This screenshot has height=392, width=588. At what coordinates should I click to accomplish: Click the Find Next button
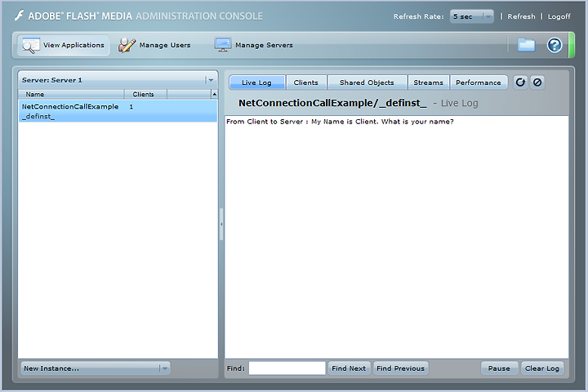coord(349,368)
